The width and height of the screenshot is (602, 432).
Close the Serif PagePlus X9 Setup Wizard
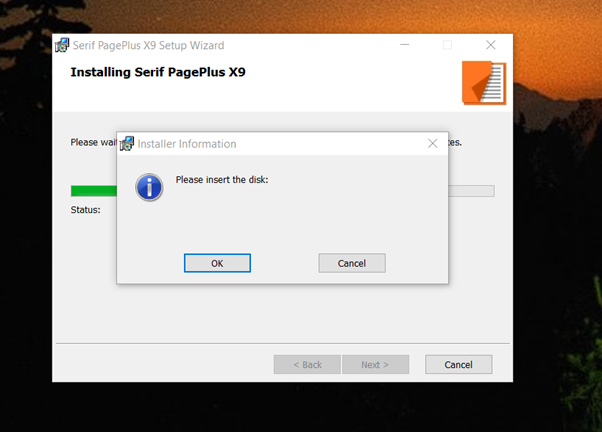(491, 45)
